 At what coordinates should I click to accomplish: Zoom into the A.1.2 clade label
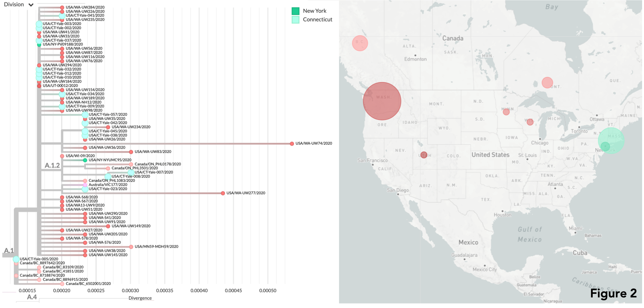tap(52, 166)
